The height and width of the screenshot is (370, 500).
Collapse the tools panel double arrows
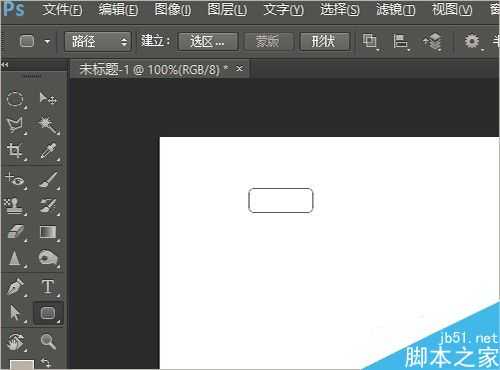tap(5, 65)
